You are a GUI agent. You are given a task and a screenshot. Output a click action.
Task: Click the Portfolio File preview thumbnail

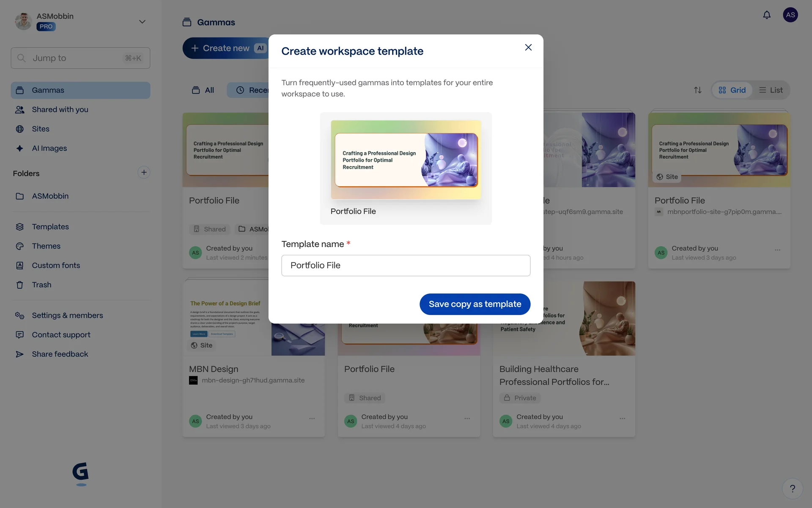tap(406, 160)
